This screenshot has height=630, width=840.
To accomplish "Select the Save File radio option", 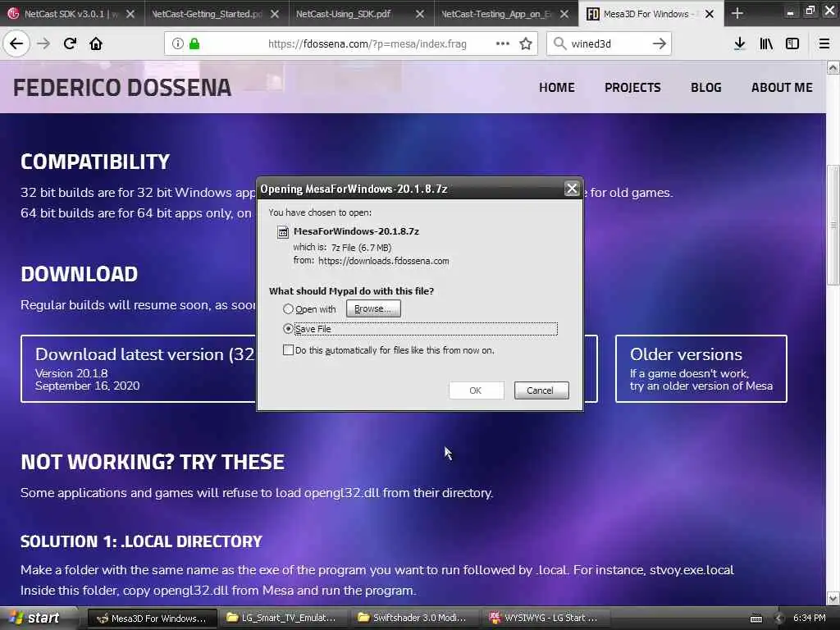I will [x=288, y=328].
